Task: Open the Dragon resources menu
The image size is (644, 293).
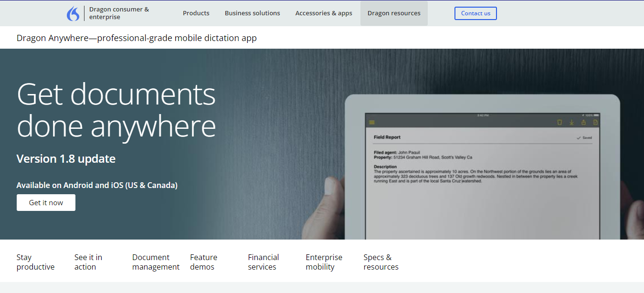Action: [x=394, y=13]
